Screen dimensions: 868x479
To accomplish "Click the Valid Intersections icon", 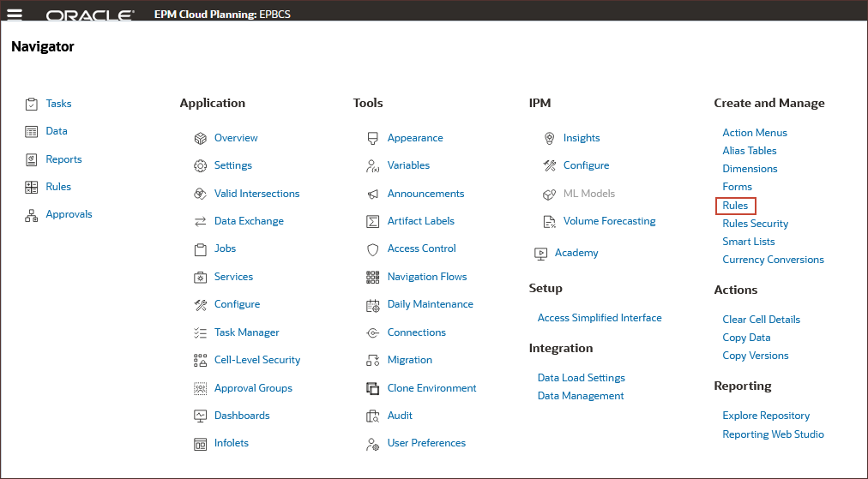I will pos(201,194).
